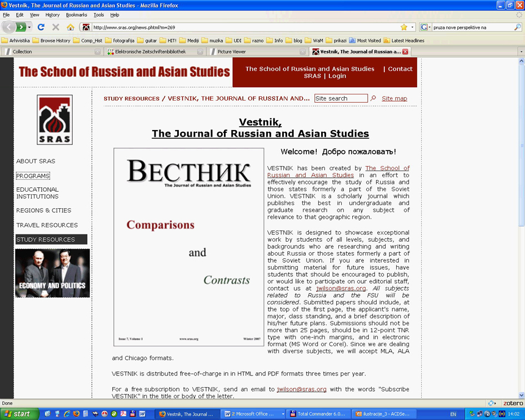Viewport: 525px width, 420px height.
Task: Close the Vestnik tab
Action: pyautogui.click(x=406, y=52)
